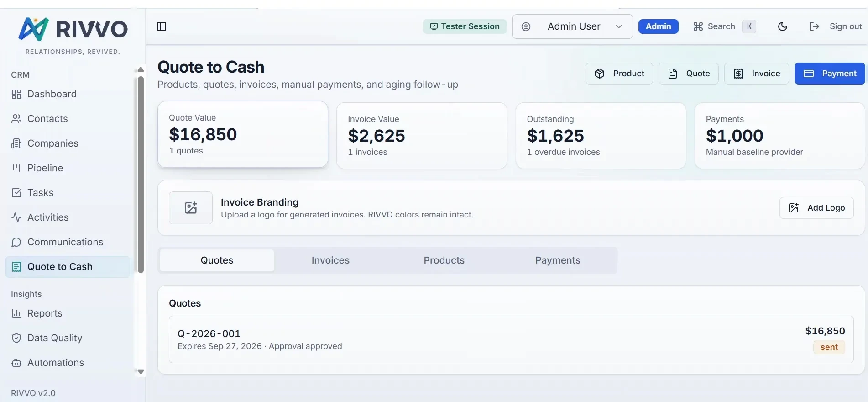This screenshot has width=868, height=402.
Task: Click the Data Quality shield icon
Action: point(16,338)
